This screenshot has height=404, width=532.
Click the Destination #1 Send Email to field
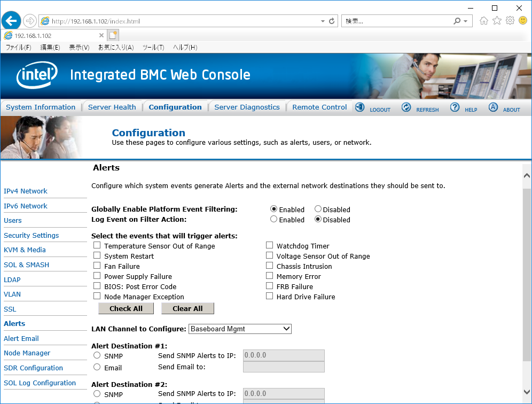[284, 367]
